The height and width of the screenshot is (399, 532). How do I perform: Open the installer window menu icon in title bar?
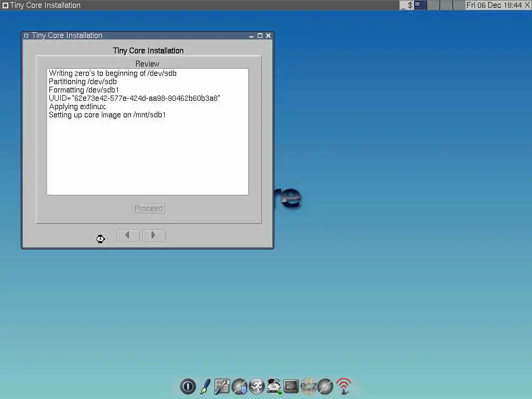[x=26, y=36]
